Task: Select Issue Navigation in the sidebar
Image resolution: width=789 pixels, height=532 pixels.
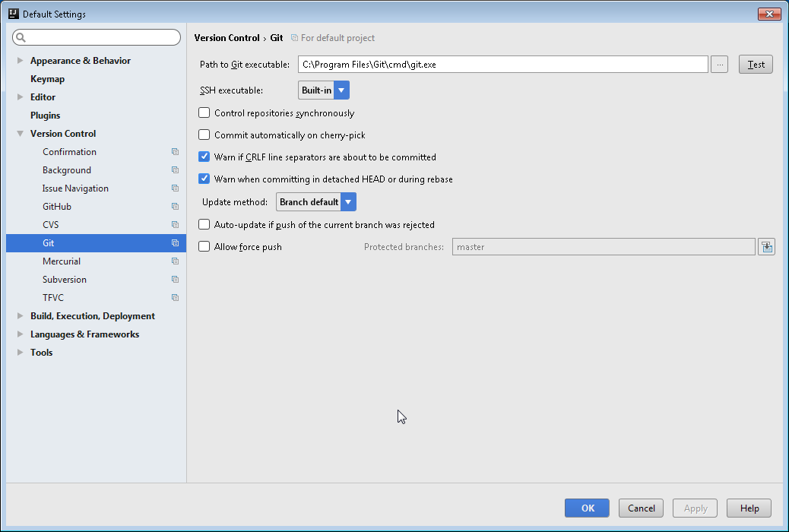Action: 75,188
